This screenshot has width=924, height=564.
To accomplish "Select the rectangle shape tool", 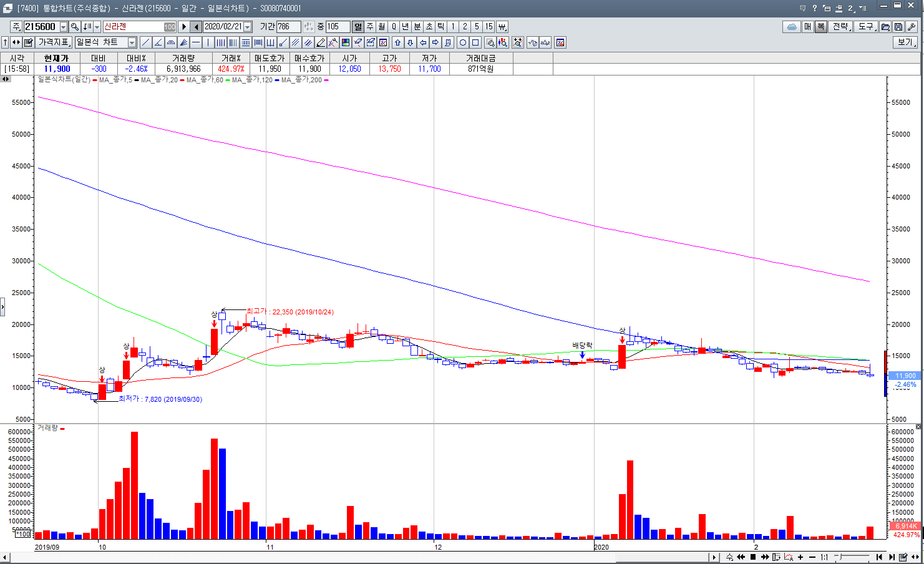I will point(475,42).
